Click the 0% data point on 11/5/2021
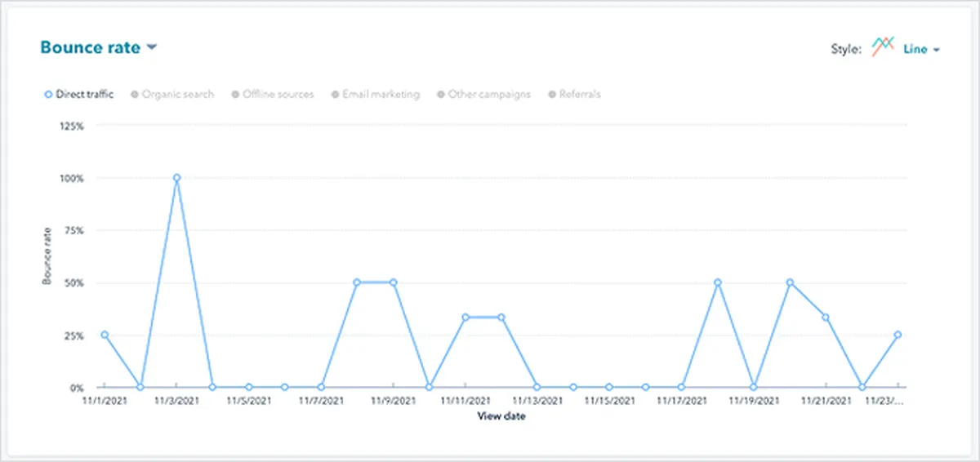The image size is (980, 462). click(x=248, y=387)
